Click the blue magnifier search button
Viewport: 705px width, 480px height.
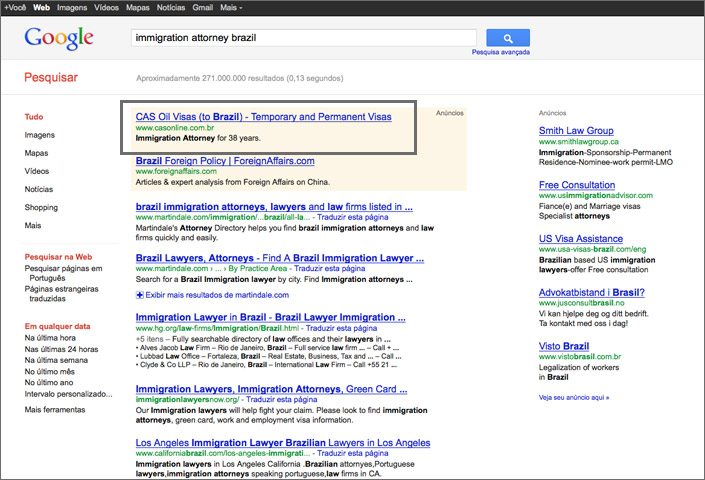tap(508, 38)
